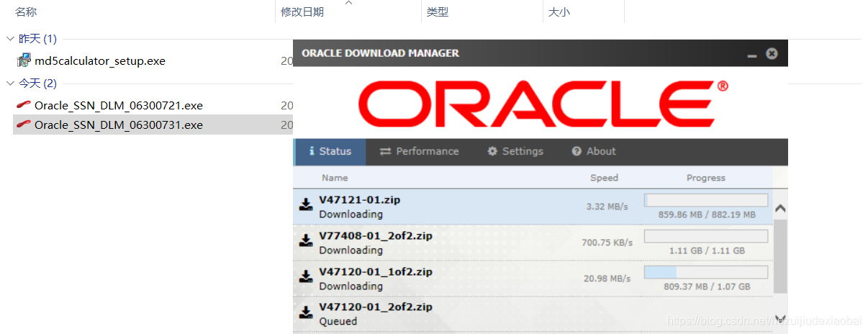This screenshot has height=334, width=868.
Task: Select file name md5calculator_setup.exe
Action: click(x=100, y=61)
